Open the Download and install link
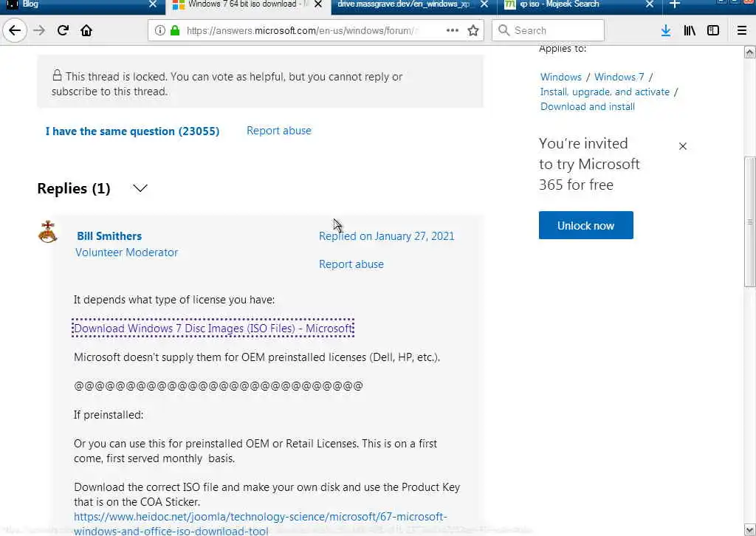Screen dimensions: 756x536 point(587,106)
